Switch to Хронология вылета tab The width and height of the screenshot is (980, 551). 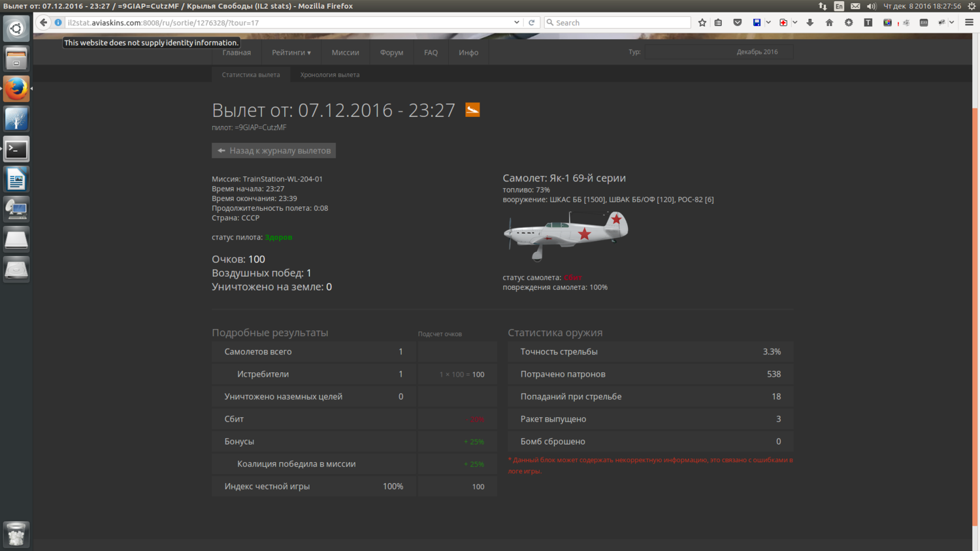330,74
